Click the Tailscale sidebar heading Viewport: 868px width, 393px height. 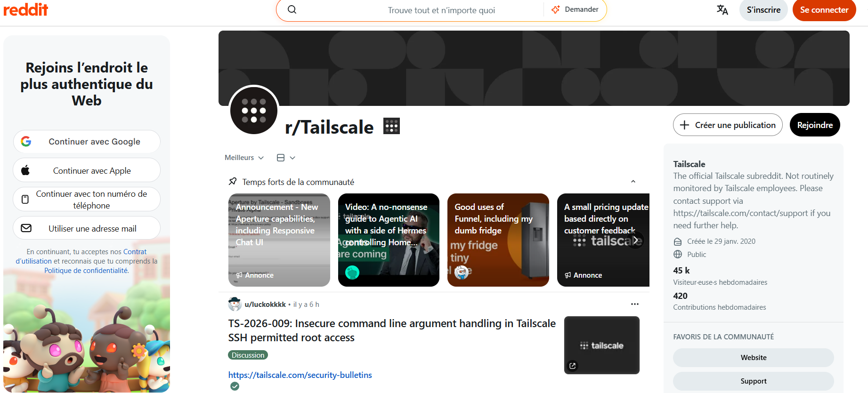coord(689,164)
